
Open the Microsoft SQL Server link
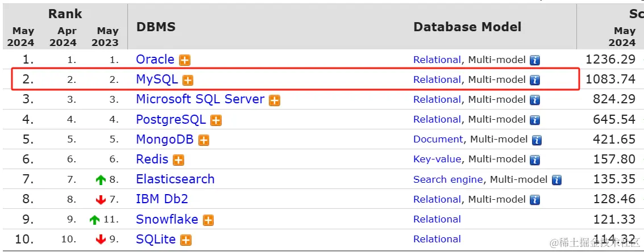tap(201, 99)
